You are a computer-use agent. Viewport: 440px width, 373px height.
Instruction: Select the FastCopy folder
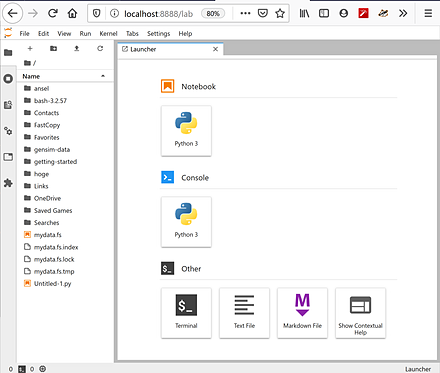click(x=65, y=125)
